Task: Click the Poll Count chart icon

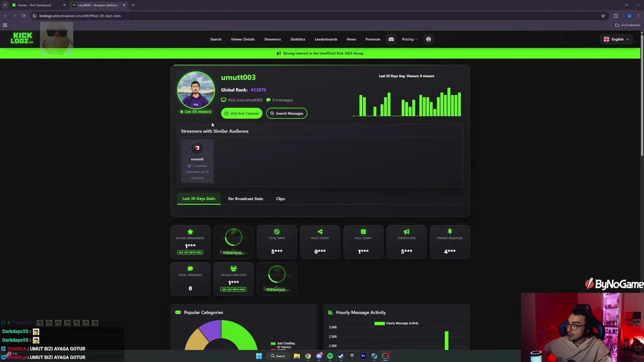Action: coord(363,232)
